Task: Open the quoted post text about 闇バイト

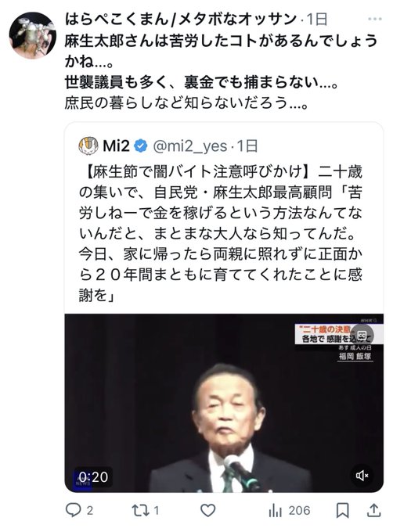Action: coord(221,233)
